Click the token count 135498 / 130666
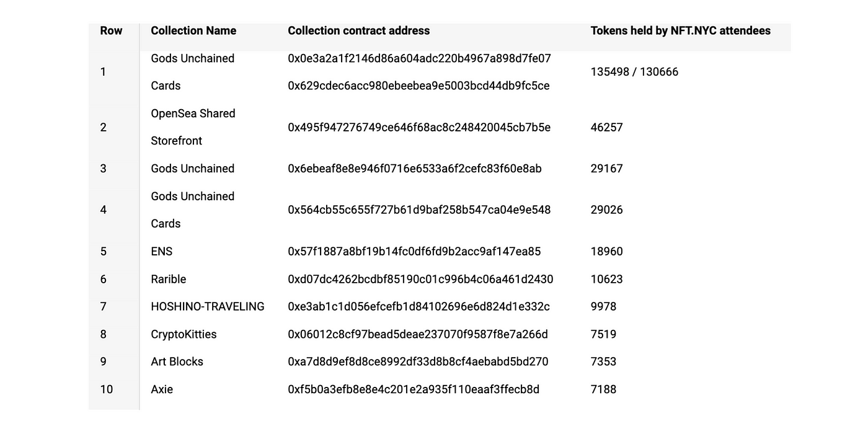The image size is (868, 434). pos(634,72)
